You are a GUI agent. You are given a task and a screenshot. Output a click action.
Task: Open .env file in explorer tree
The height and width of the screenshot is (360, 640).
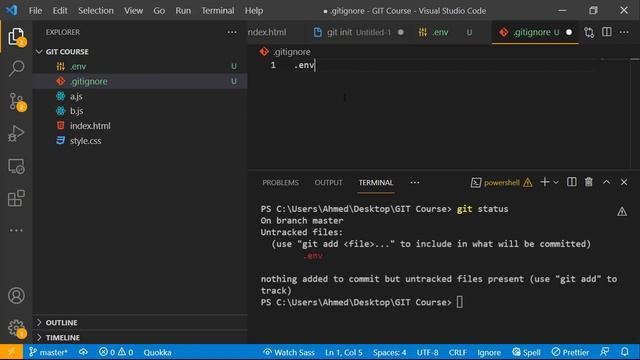pos(140,67)
